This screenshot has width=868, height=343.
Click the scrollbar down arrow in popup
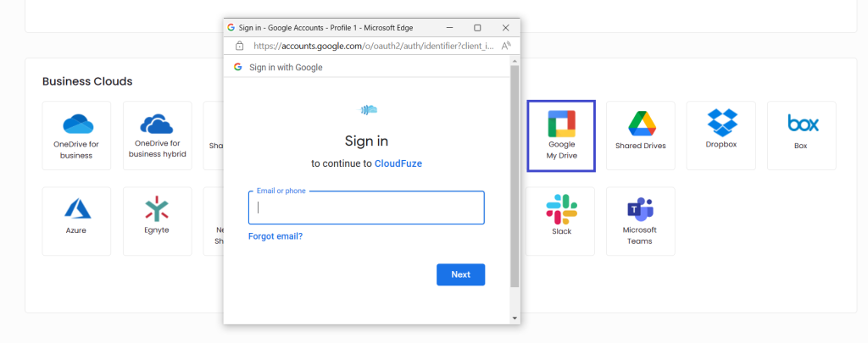[515, 318]
